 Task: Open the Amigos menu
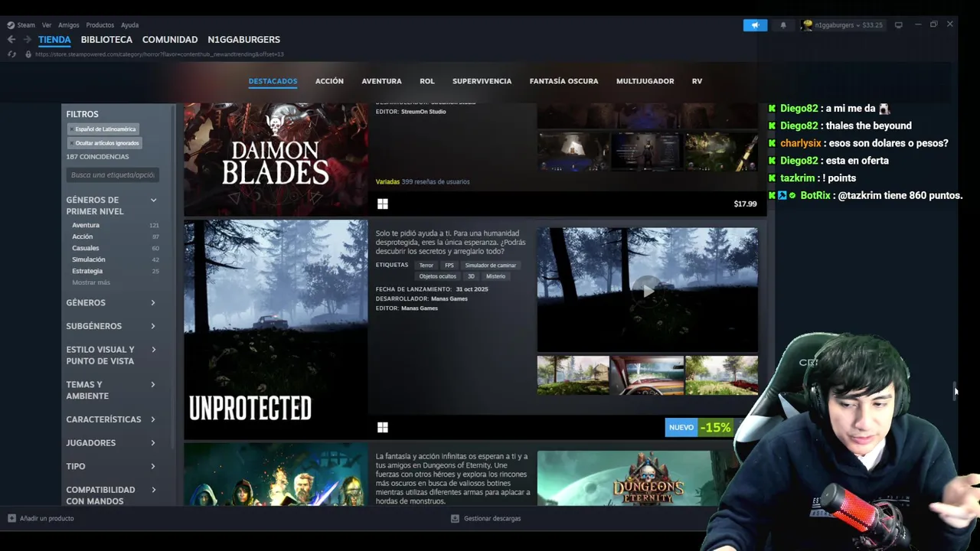69,25
